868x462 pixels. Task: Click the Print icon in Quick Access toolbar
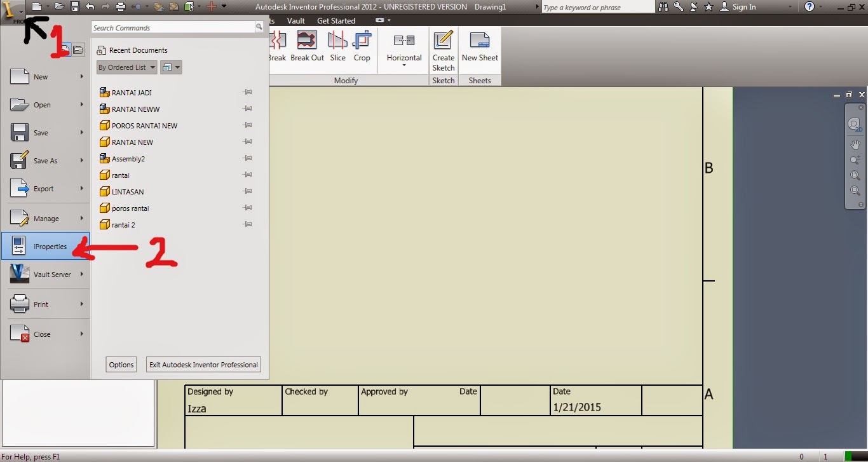point(121,6)
